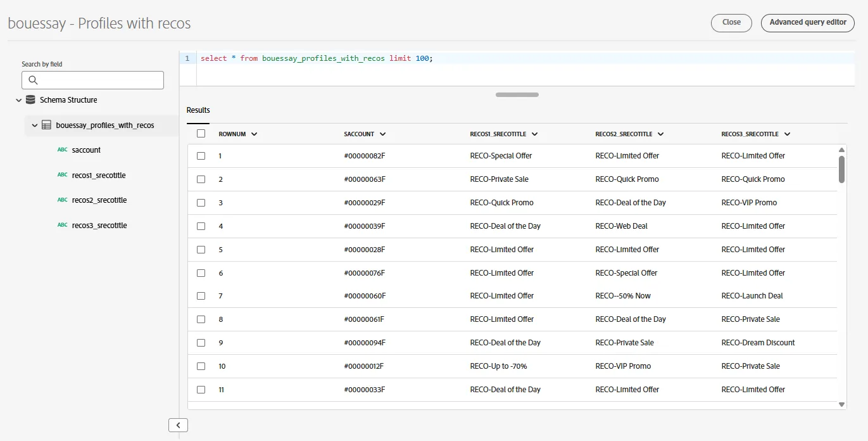Tick the checkbox for row 8
The height and width of the screenshot is (441, 868).
pyautogui.click(x=201, y=319)
